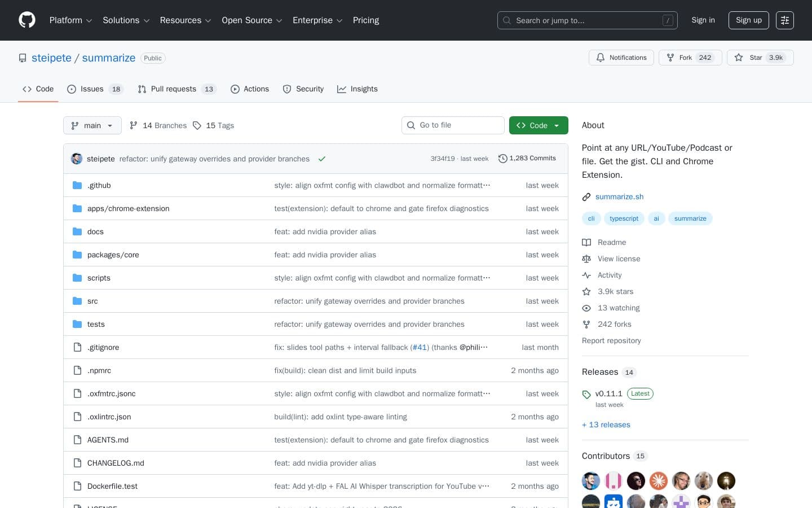Screen dimensions: 812x508
Task: Click the link icon beside summarize.sh
Action: (x=586, y=196)
